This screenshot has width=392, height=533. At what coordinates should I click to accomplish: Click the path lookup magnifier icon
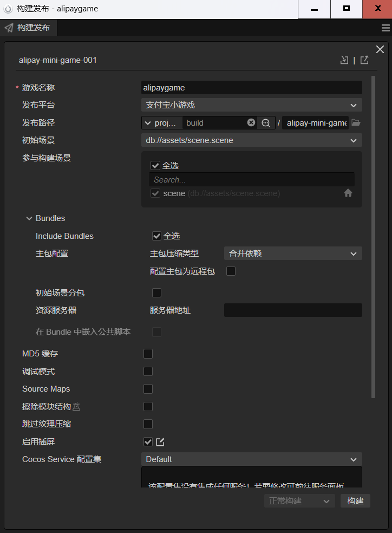266,123
